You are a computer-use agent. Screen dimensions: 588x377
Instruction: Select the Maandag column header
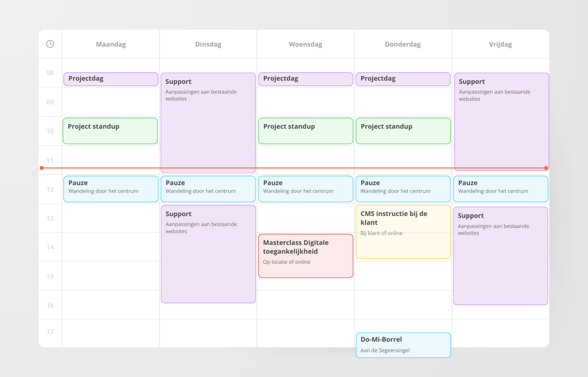111,45
